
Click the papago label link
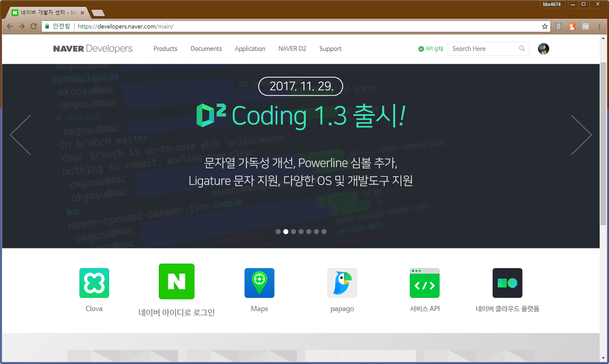click(342, 309)
